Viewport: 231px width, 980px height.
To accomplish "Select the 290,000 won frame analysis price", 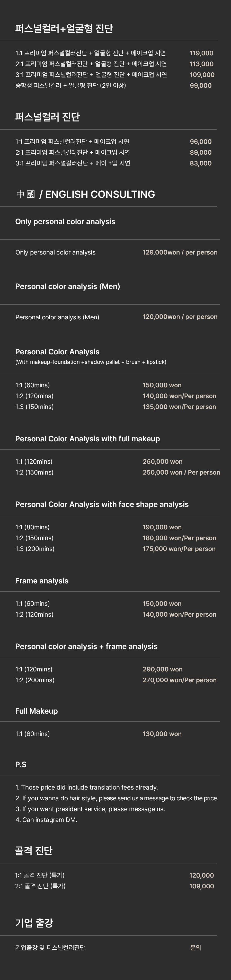I will [x=163, y=669].
